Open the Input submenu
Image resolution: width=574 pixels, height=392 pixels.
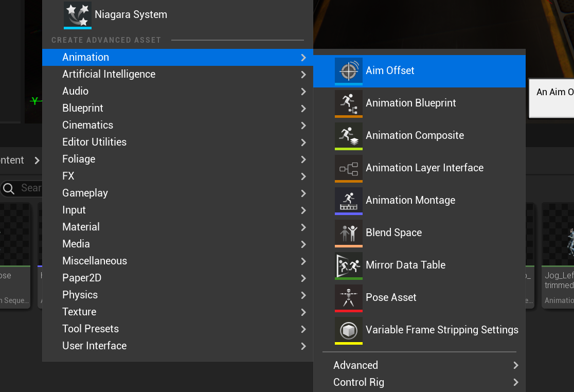177,210
